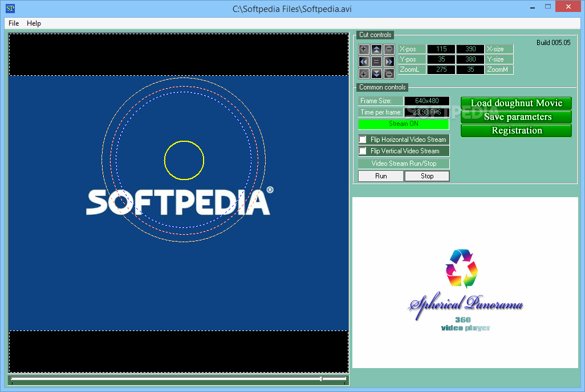
Task: Open the Help menu
Action: click(x=34, y=23)
